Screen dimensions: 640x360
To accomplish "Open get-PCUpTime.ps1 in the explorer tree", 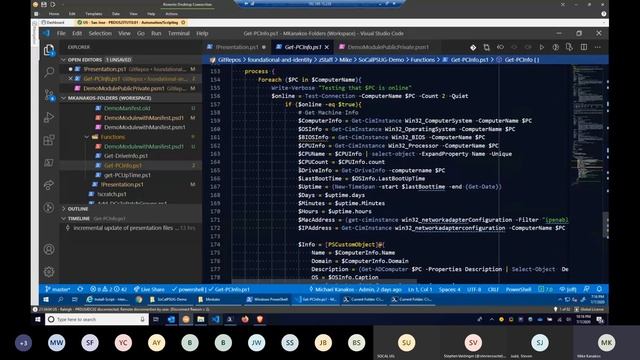I will (127, 175).
